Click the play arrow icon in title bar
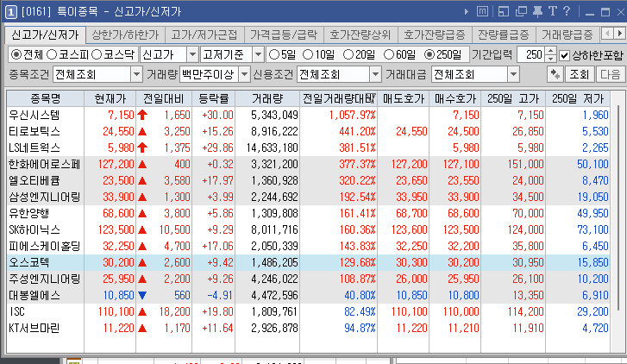 click(x=467, y=11)
